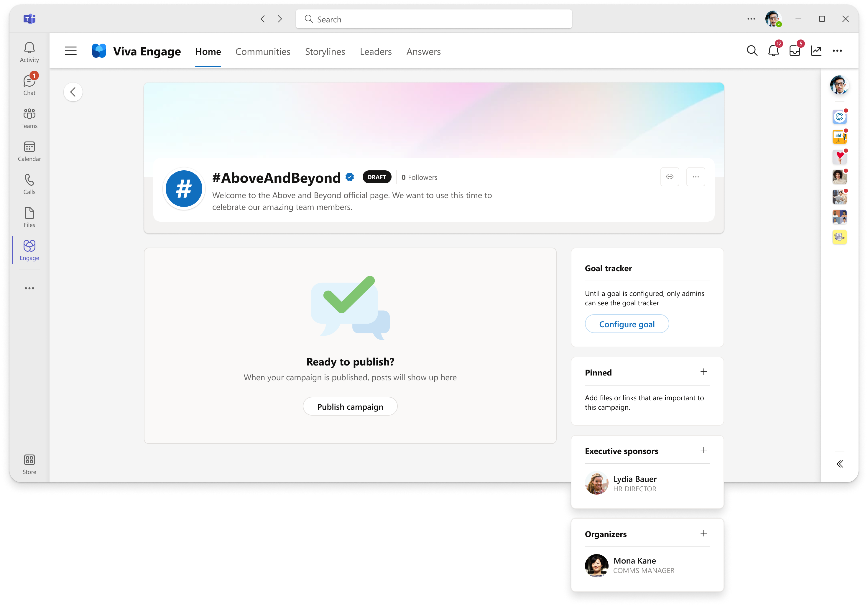Open the Leaders navigation tab

[375, 51]
